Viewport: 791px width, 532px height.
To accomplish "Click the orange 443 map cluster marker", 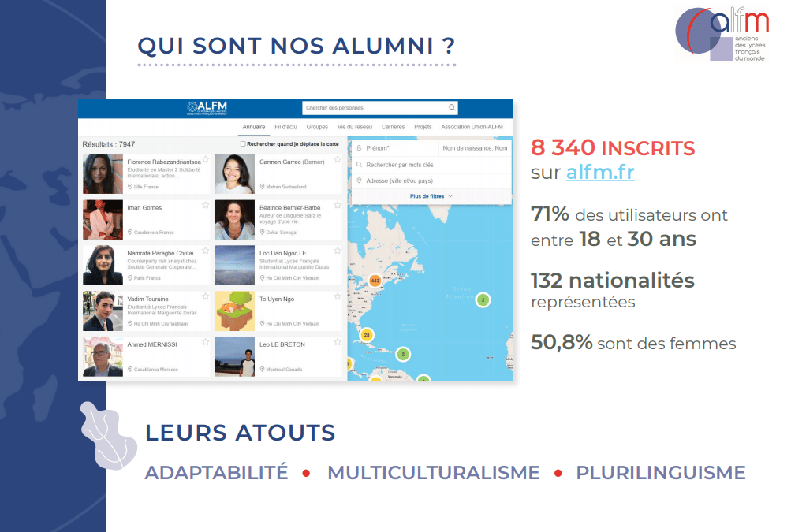I will click(x=375, y=281).
